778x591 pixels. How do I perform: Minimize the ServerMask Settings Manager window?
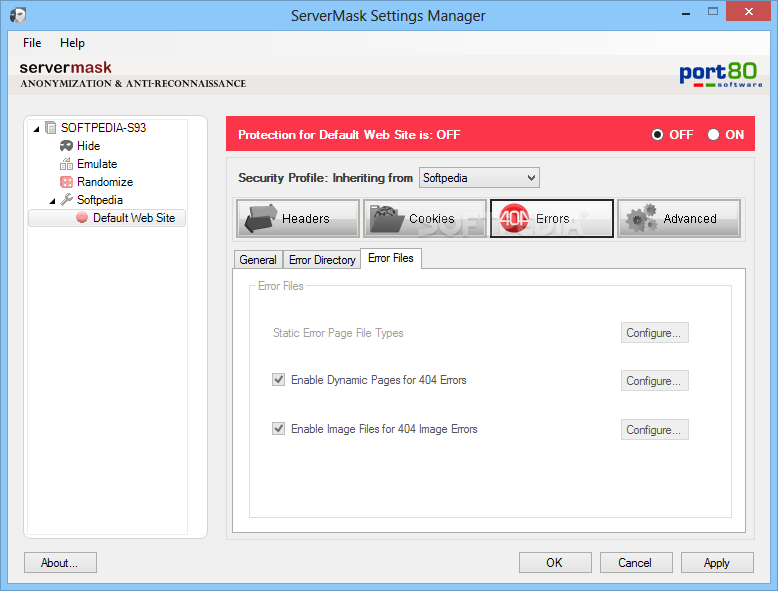(686, 12)
